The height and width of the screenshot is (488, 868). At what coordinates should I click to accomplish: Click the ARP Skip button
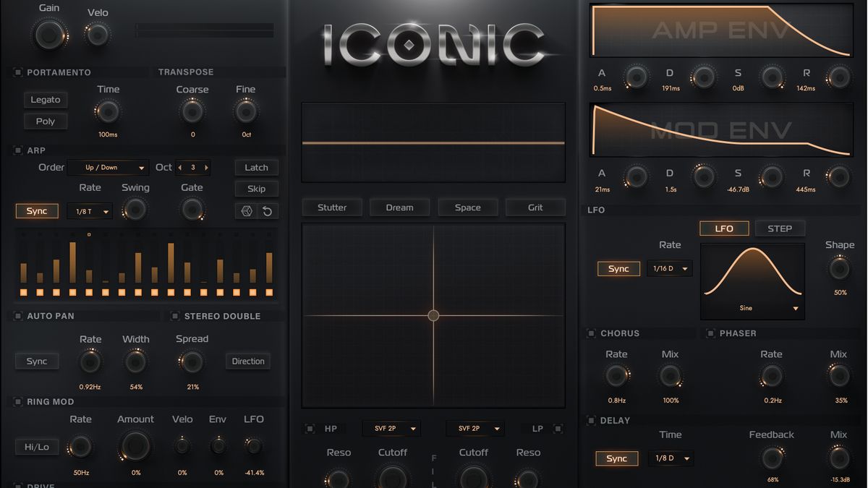pyautogui.click(x=257, y=189)
